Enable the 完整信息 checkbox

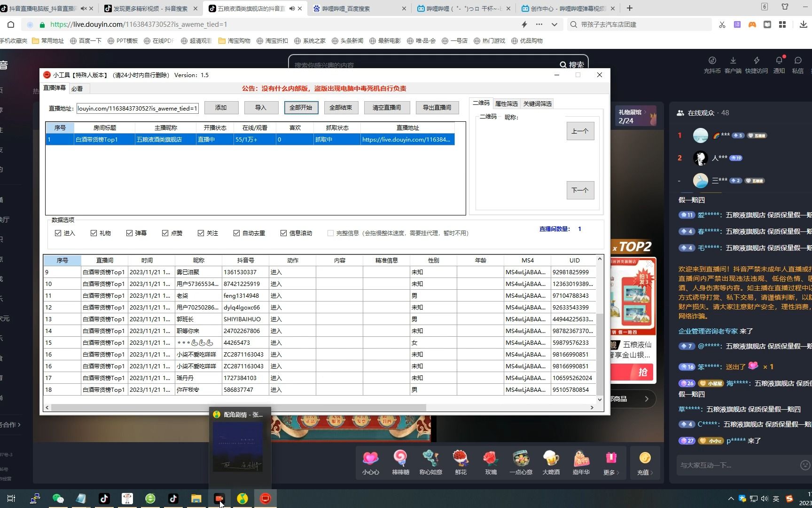tap(331, 233)
